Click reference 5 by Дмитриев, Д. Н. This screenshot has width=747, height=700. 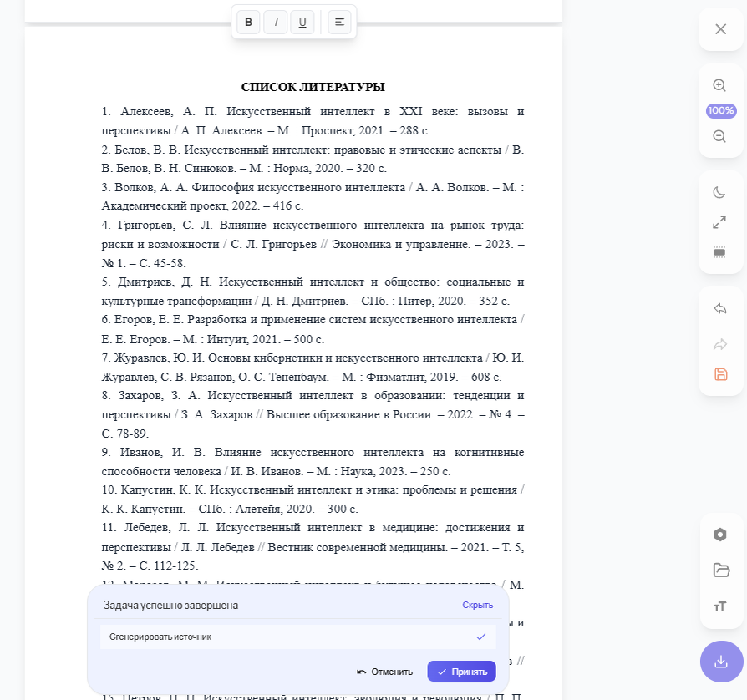[313, 292]
